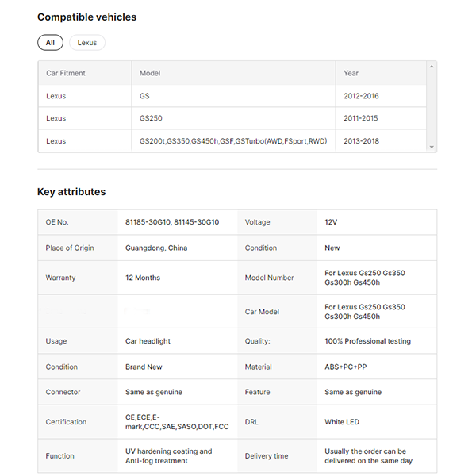Click the delivery time description text
This screenshot has height=476, width=476.
point(368,455)
